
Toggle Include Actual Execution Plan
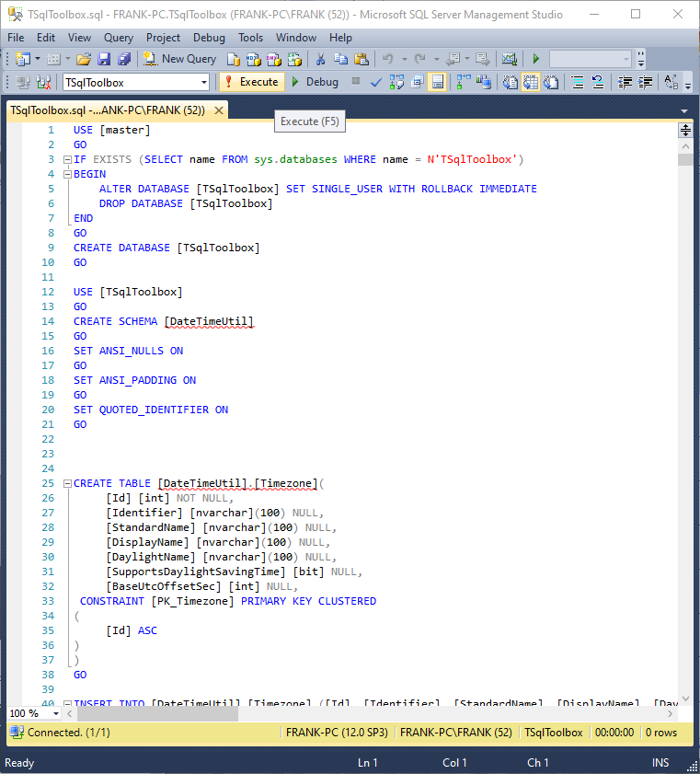(x=462, y=82)
